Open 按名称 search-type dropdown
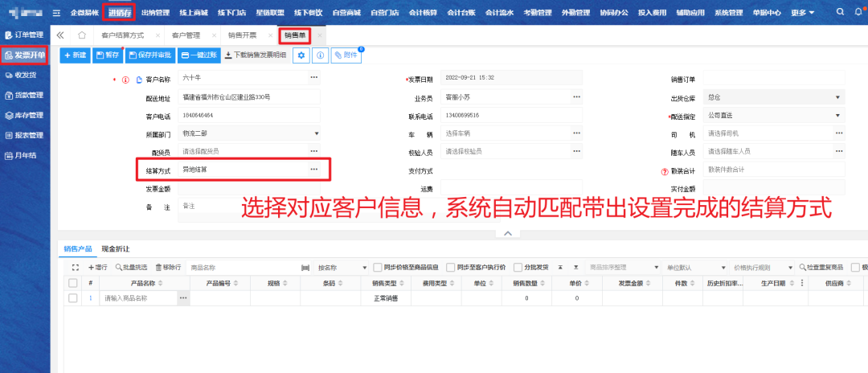Viewport: 868px width, 373px height. point(341,268)
